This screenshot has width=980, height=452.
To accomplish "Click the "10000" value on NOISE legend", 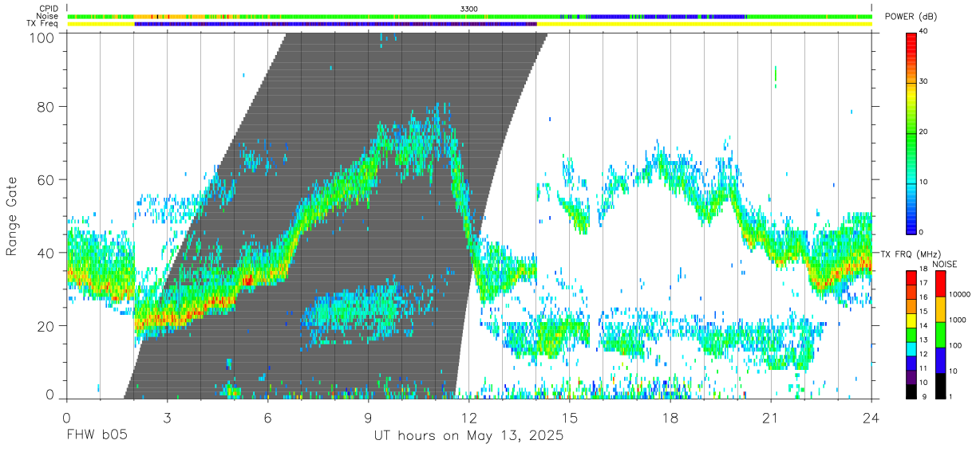I will coord(960,294).
